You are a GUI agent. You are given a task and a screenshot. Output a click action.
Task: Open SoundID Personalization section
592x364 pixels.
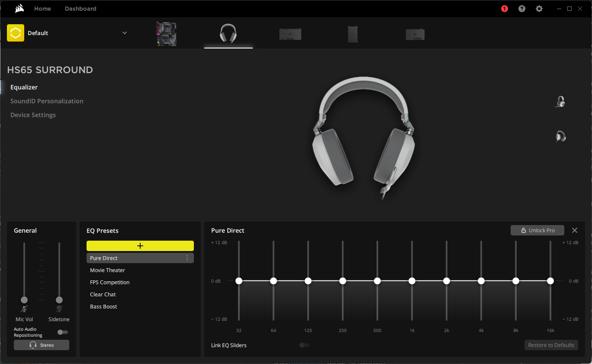pos(47,101)
